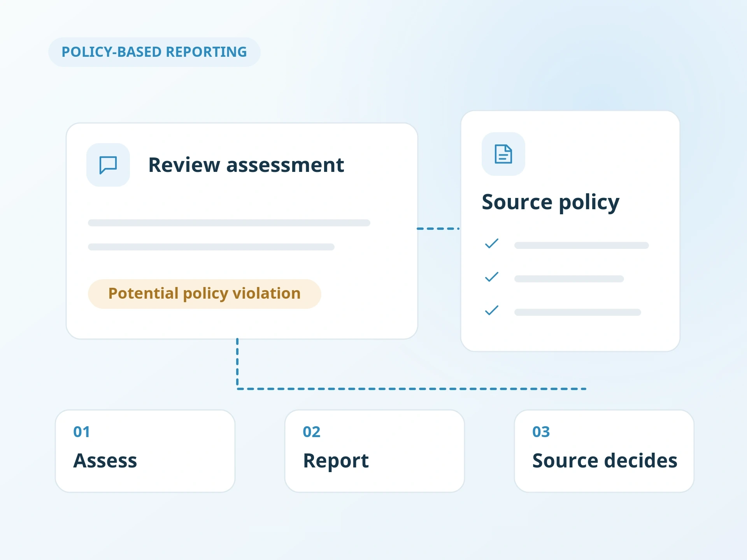
Task: Click the Source policy heading
Action: [551, 203]
